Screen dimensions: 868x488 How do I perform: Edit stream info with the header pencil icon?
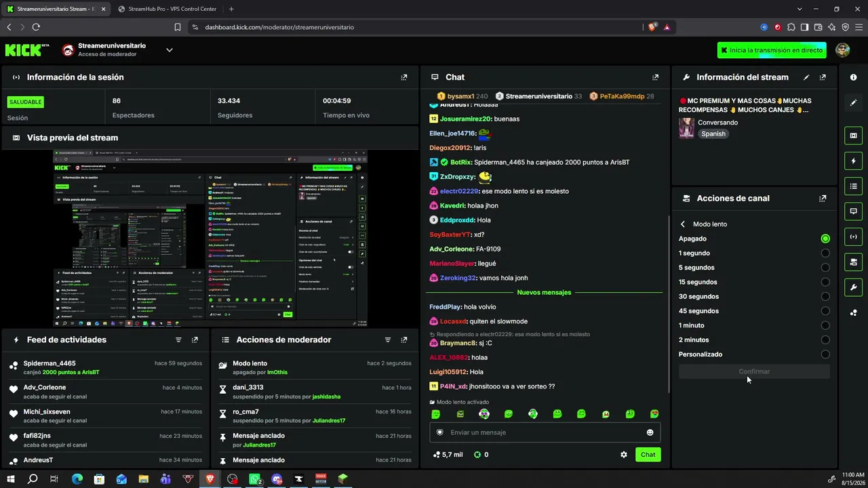click(806, 77)
